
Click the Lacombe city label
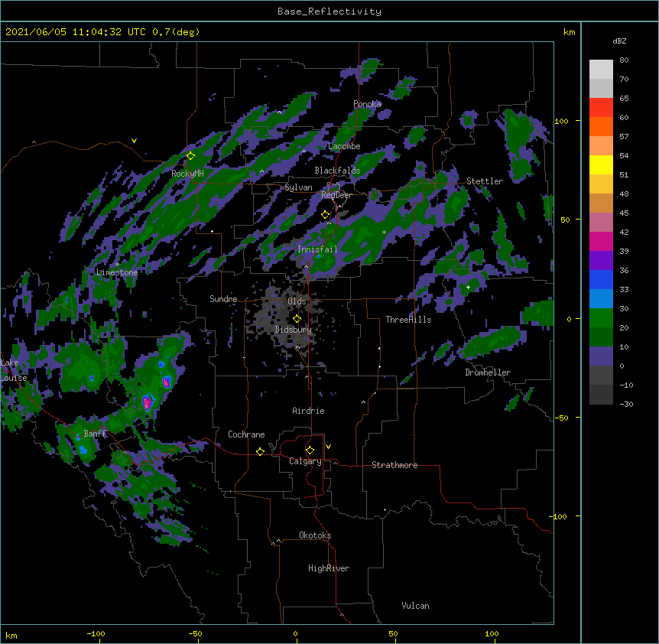point(344,146)
